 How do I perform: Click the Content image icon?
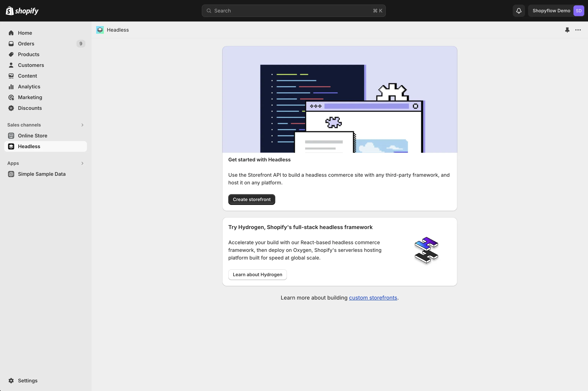coord(11,76)
